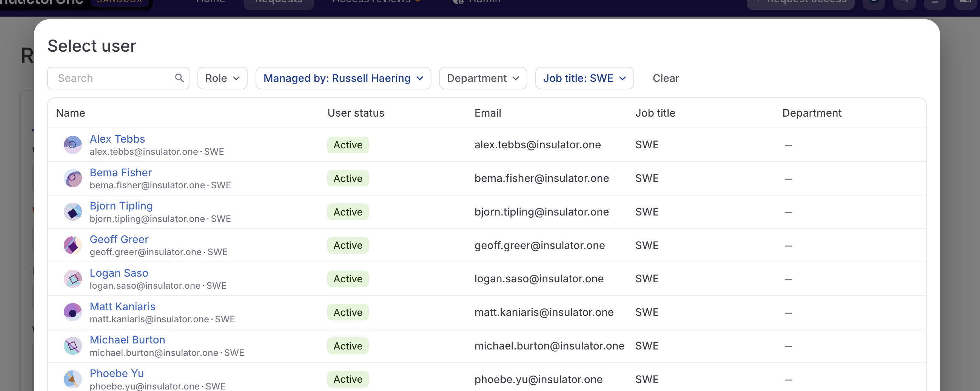Open the help headset icon in the top bar

[874, 2]
